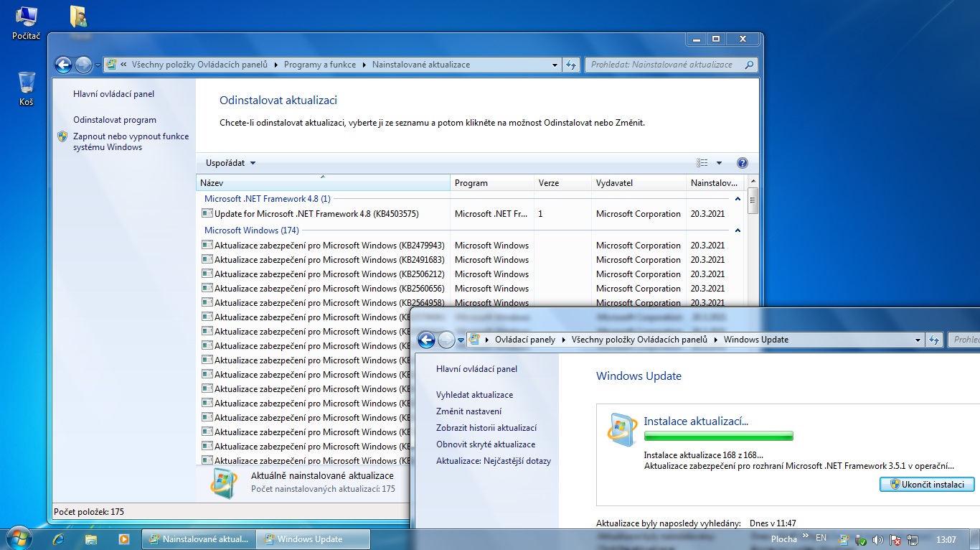
Task: Collapse the Microsoft Windows (174) group
Action: 738,230
